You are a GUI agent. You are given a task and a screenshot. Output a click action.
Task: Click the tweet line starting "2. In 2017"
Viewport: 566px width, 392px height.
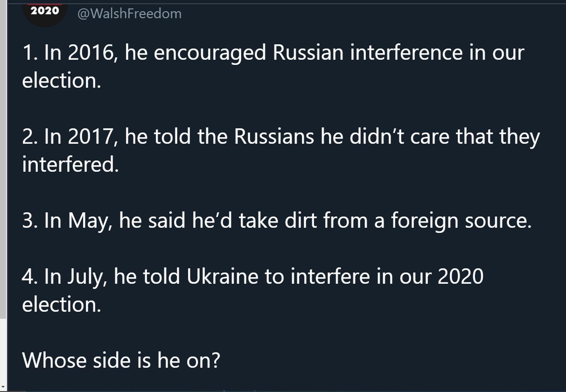[281, 137]
